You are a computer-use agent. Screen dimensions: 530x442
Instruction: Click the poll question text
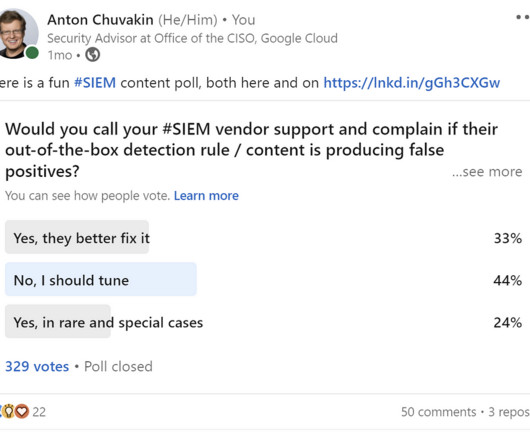pos(251,150)
